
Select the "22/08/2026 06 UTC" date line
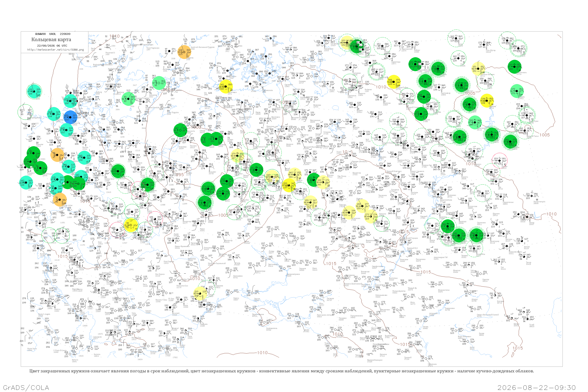tap(52, 45)
